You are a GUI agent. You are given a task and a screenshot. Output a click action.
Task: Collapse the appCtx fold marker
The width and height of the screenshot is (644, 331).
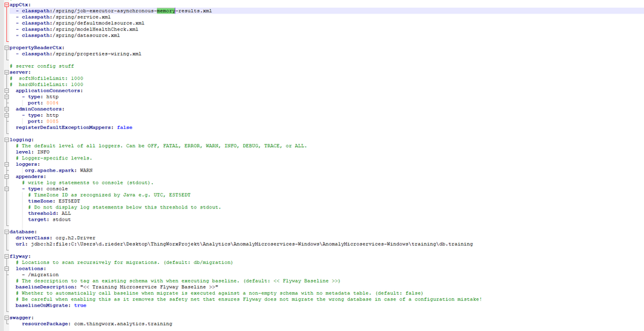point(6,5)
